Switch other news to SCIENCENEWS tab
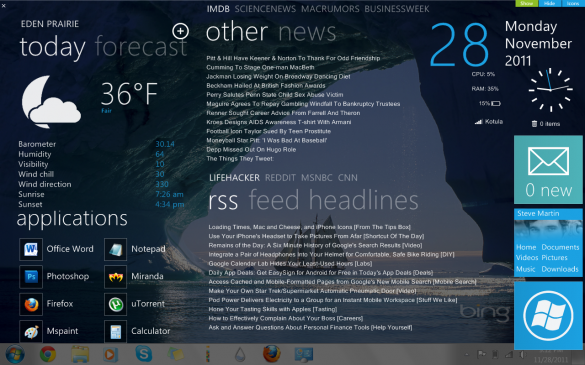 [x=265, y=9]
